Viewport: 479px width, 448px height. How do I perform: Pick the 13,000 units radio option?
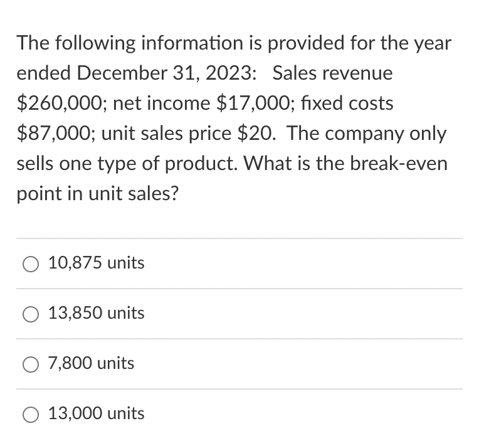31,414
